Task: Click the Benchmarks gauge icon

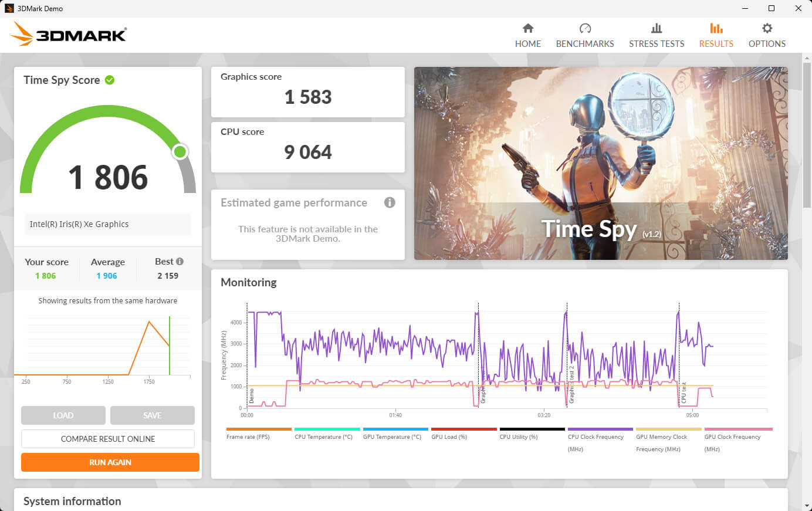Action: tap(585, 28)
